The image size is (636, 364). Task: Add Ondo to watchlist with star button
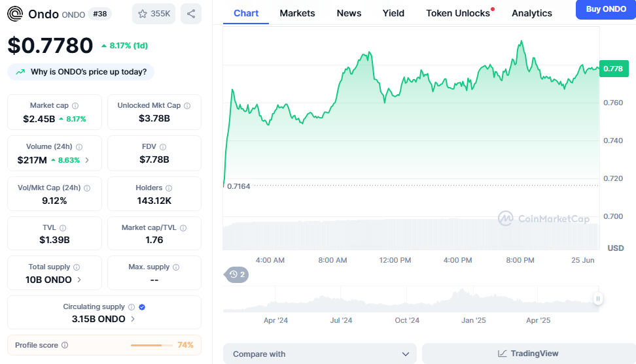tap(154, 14)
